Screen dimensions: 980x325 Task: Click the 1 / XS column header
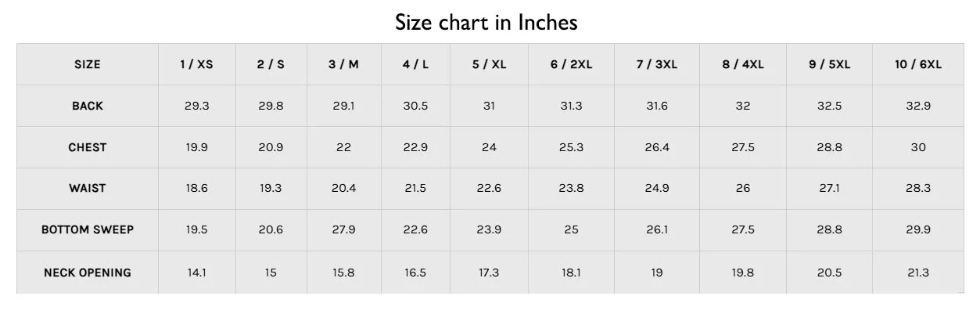[196, 64]
